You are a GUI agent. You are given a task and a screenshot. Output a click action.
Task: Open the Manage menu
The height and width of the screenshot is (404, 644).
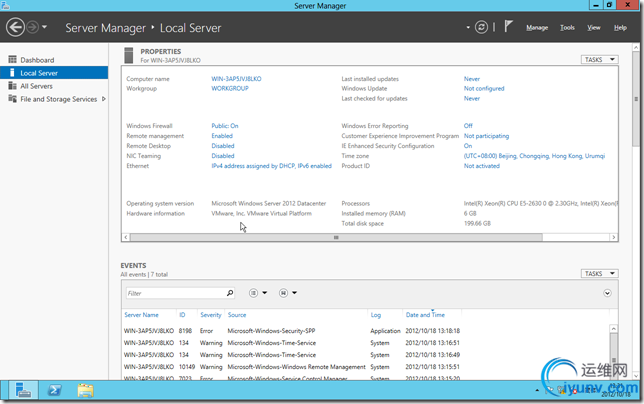(537, 28)
